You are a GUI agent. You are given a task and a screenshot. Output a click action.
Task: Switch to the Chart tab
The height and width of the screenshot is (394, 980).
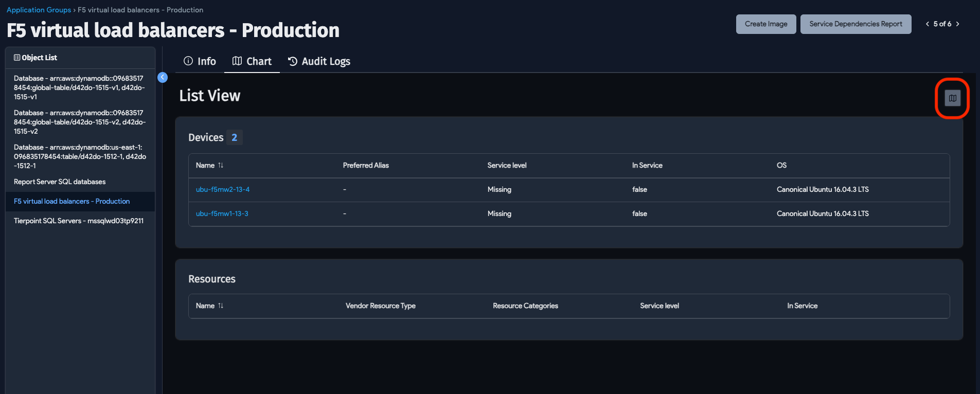coord(252,61)
